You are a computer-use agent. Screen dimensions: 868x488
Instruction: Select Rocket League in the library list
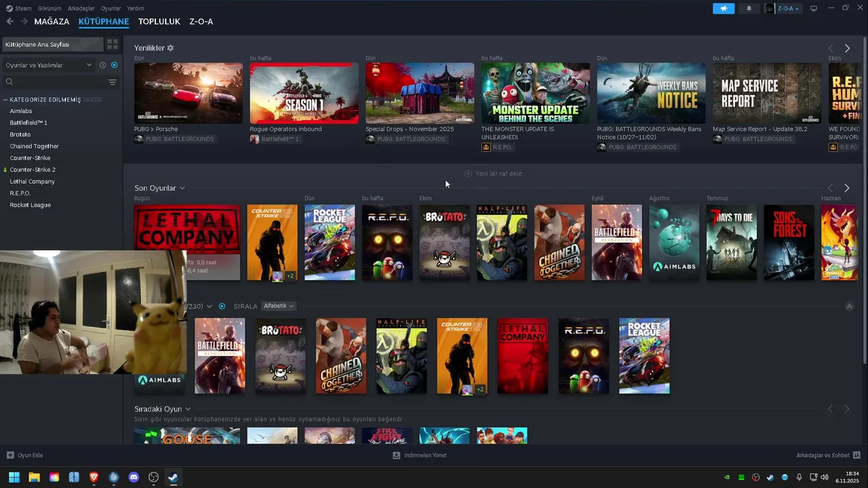point(30,205)
